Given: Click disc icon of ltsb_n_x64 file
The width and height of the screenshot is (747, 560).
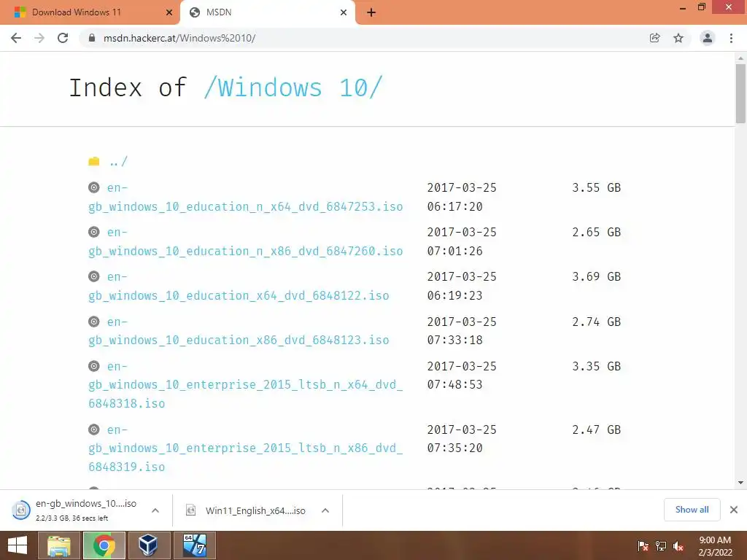Looking at the screenshot, I should point(94,366).
